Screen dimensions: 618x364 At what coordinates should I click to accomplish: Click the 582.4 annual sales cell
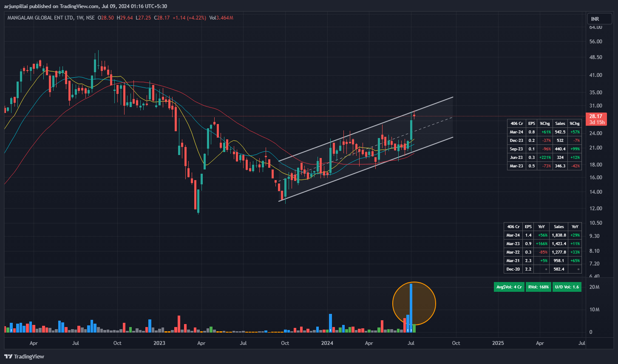pyautogui.click(x=559, y=269)
